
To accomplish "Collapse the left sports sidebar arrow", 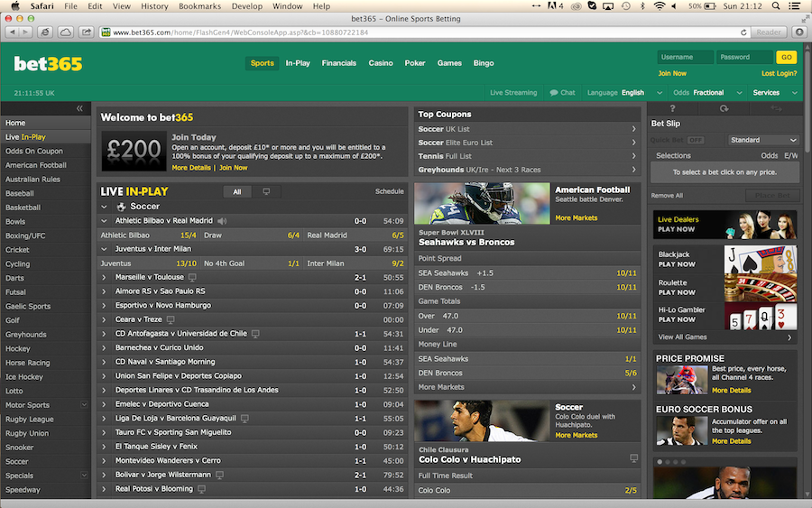I will (79, 108).
